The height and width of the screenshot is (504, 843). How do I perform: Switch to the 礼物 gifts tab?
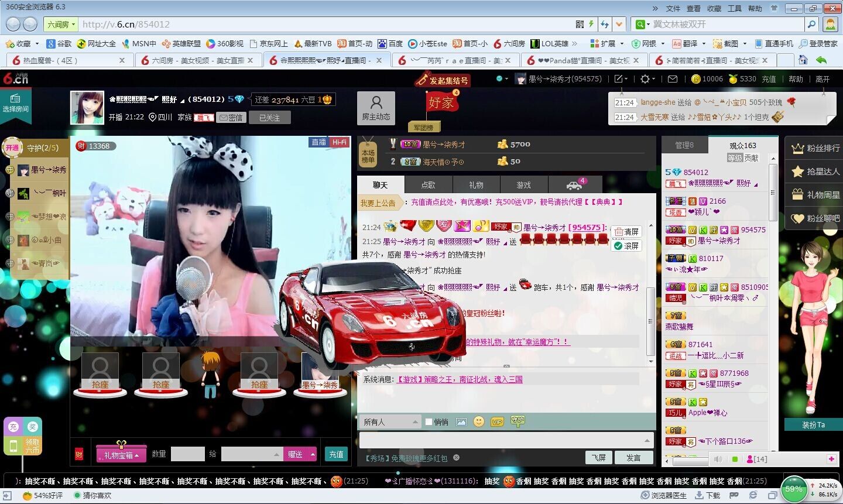pos(476,184)
